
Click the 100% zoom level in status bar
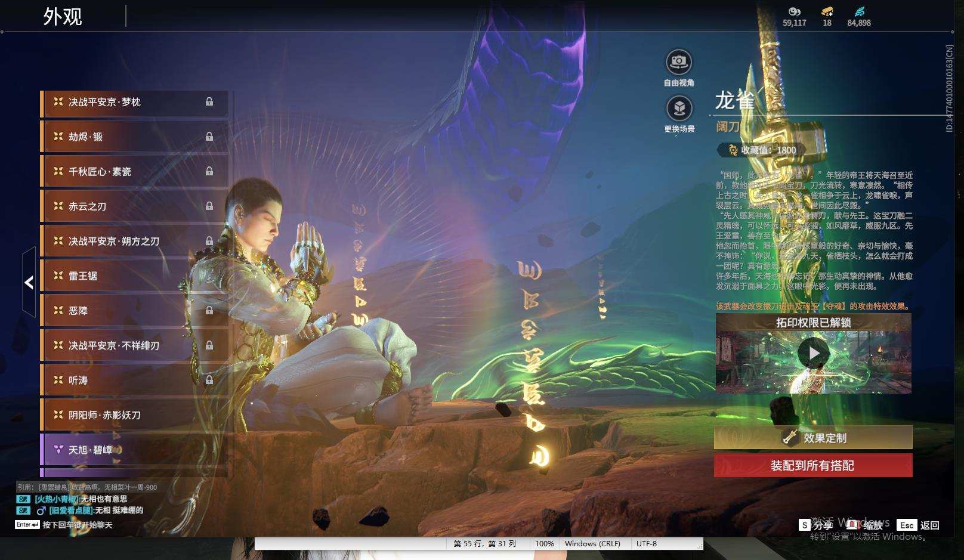(545, 544)
